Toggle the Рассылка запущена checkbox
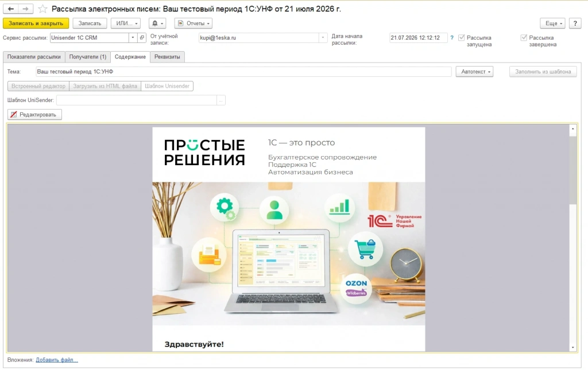 click(x=462, y=38)
